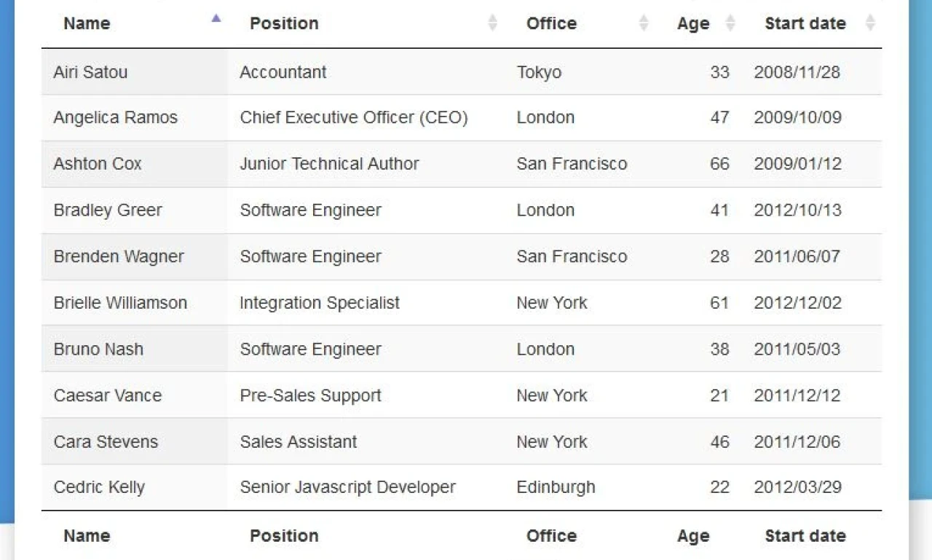This screenshot has height=560, width=932.
Task: Select the Airi Satou name cell
Action: pyautogui.click(x=90, y=72)
